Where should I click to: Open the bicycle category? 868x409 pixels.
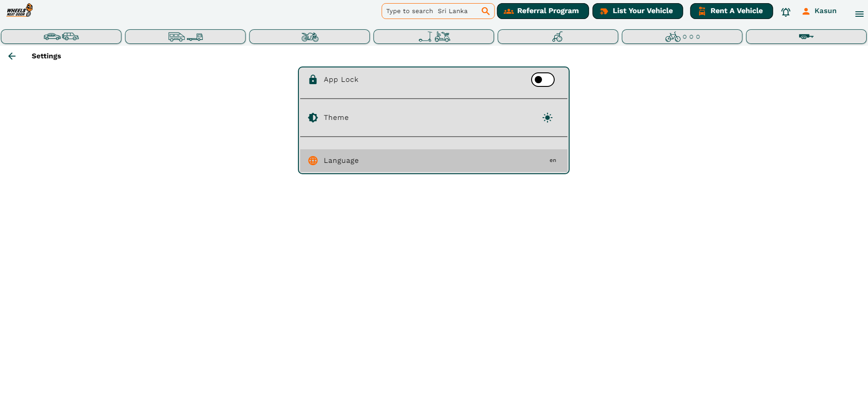pos(673,37)
